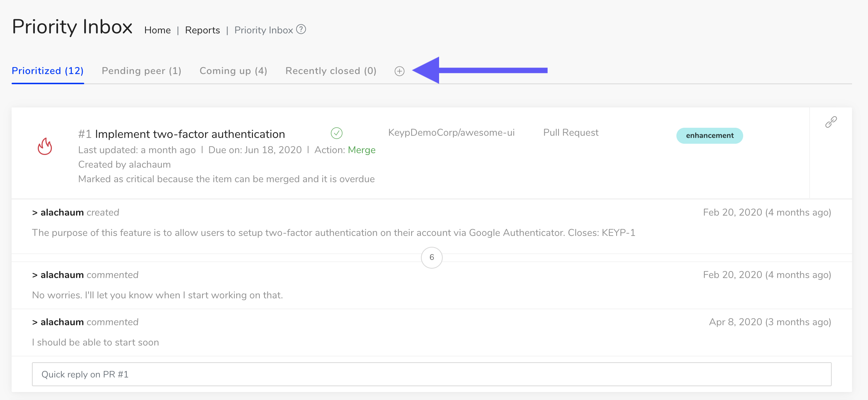Click the enhancement label badge
Screen dimensions: 868x400
click(x=709, y=135)
